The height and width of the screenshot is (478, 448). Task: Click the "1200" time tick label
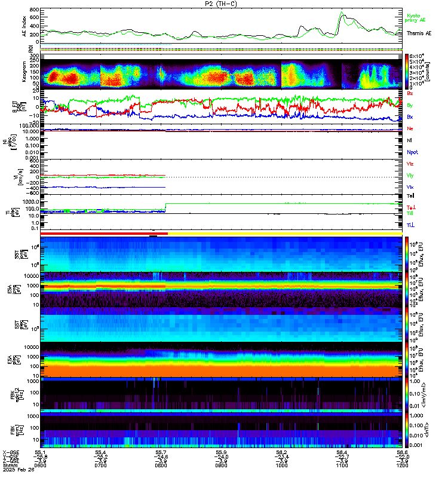[402, 465]
